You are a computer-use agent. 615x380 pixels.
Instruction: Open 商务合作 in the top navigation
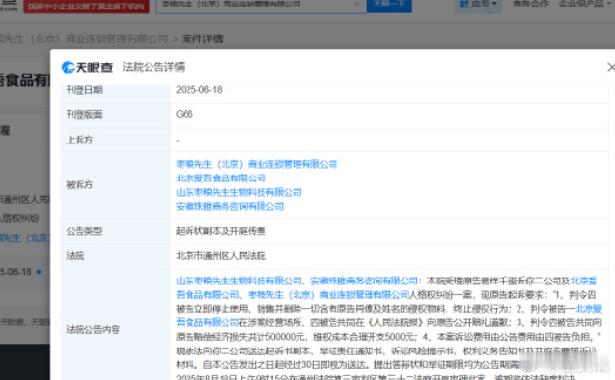coord(531,4)
